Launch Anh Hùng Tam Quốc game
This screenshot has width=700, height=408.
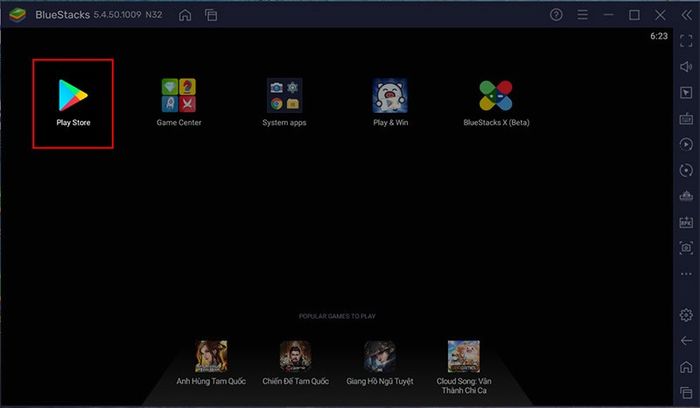click(211, 362)
